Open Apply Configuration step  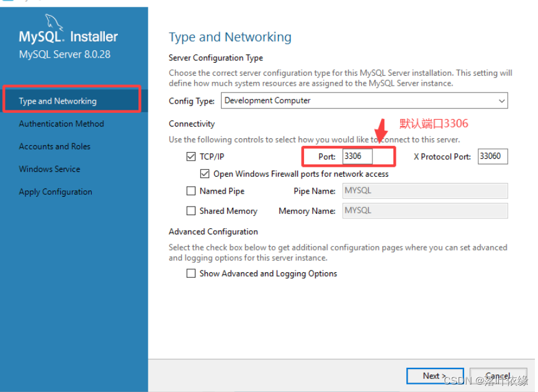[56, 192]
